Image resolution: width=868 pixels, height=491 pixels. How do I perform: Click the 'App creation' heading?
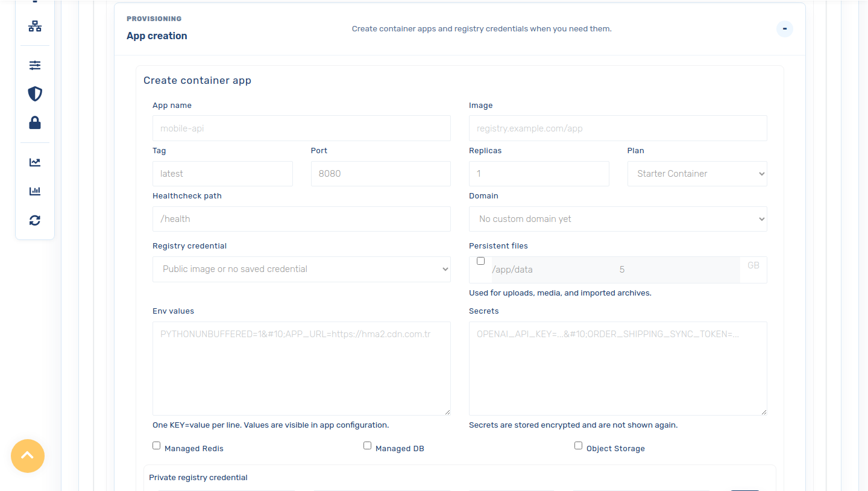tap(157, 36)
